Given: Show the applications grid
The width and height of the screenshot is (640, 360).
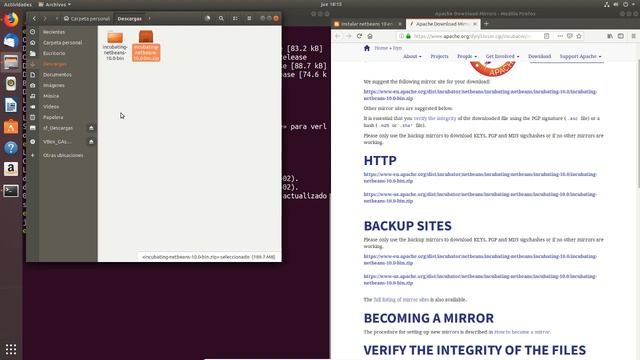Looking at the screenshot, I should click(11, 349).
